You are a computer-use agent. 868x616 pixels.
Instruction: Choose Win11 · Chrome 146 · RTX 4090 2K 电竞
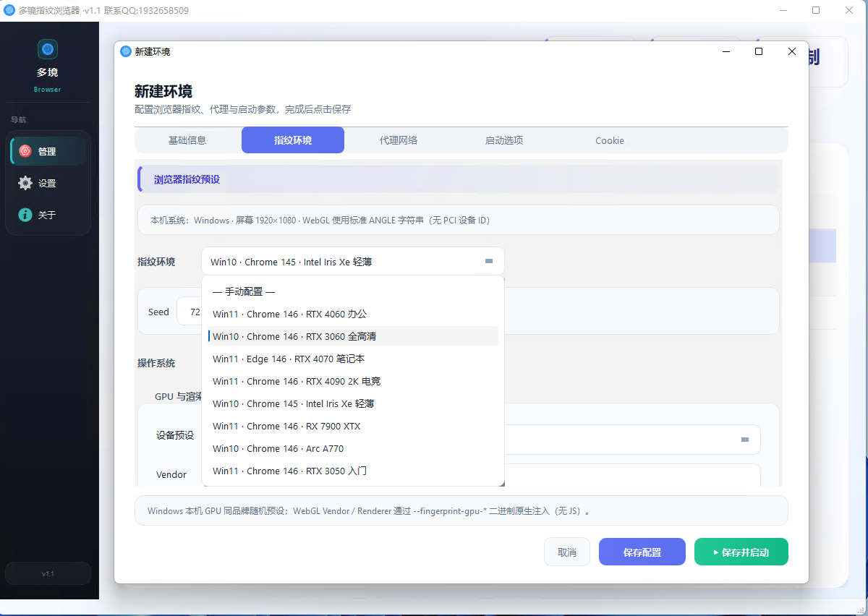352,381
